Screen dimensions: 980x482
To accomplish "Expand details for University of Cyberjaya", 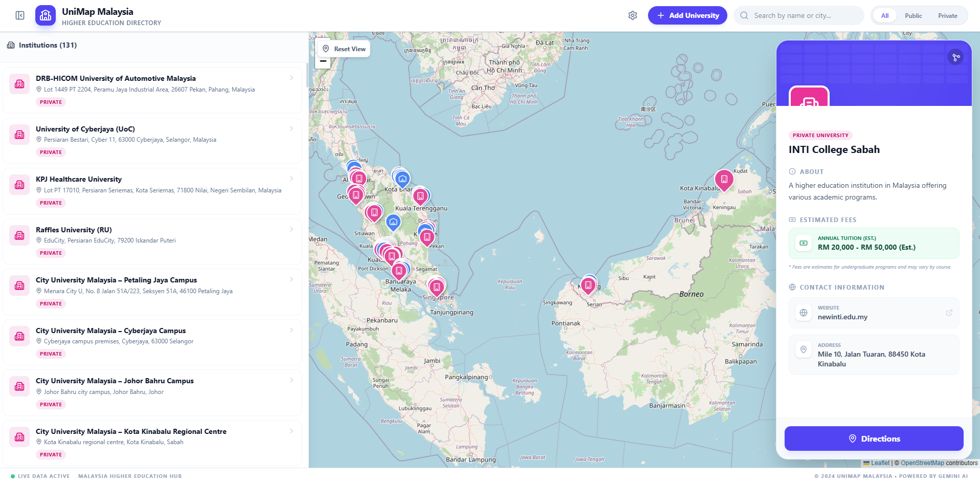I will tap(292, 128).
